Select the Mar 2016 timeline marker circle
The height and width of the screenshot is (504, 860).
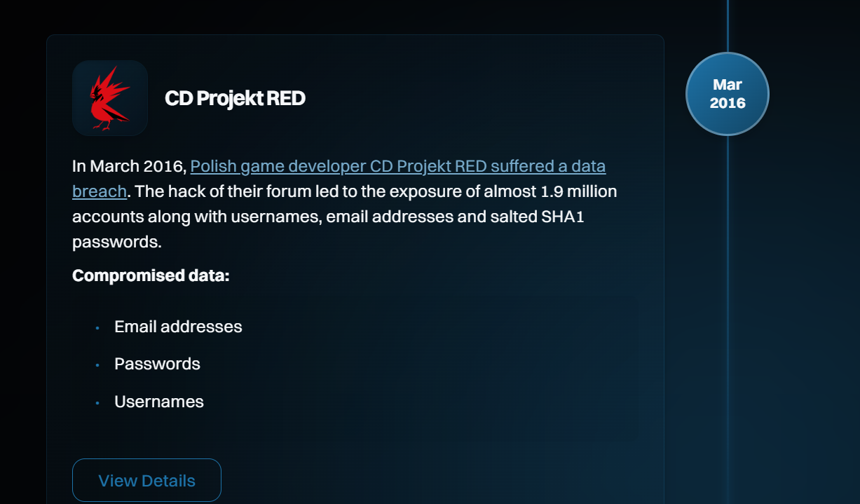pos(728,94)
